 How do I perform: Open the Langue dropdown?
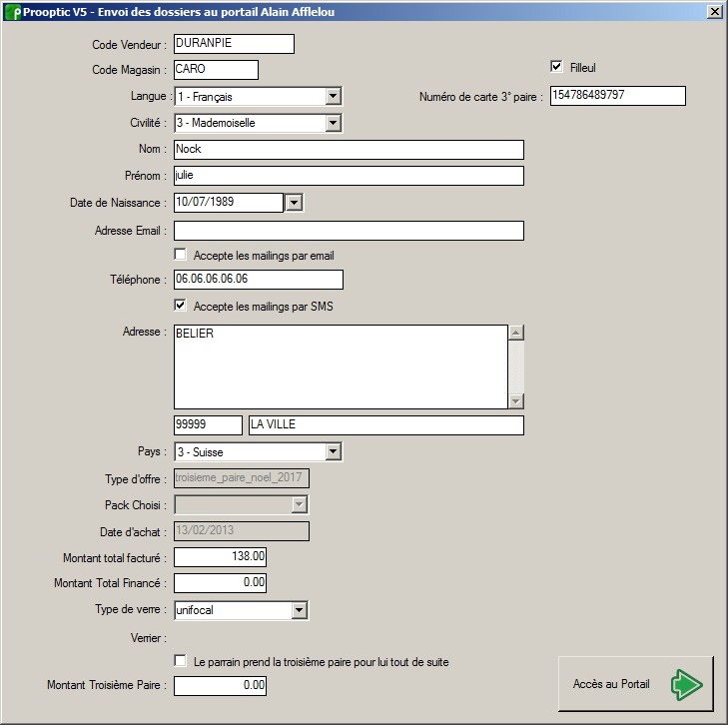tap(333, 97)
